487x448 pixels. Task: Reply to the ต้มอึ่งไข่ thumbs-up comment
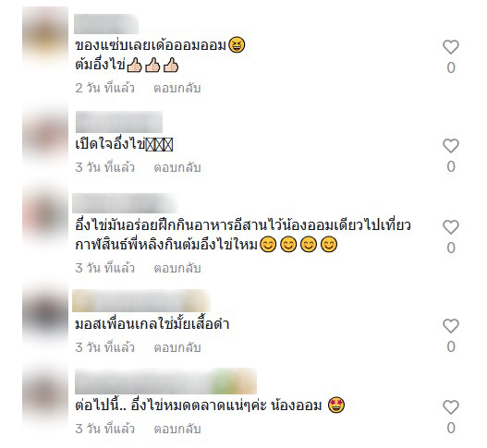pyautogui.click(x=177, y=88)
